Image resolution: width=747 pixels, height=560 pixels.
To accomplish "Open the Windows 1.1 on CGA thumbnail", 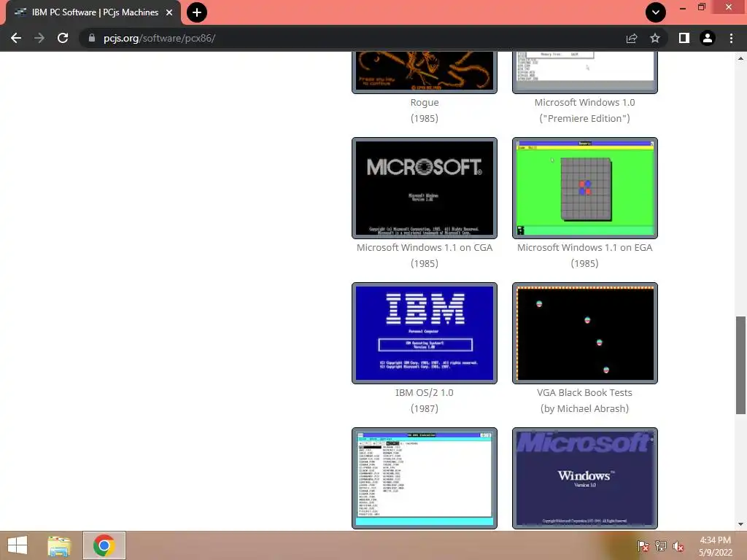I will (425, 188).
